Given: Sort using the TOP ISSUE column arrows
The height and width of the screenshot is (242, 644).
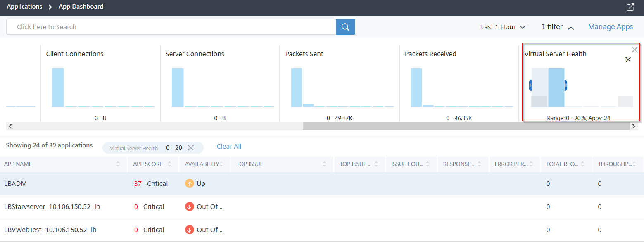Looking at the screenshot, I should coord(325,164).
